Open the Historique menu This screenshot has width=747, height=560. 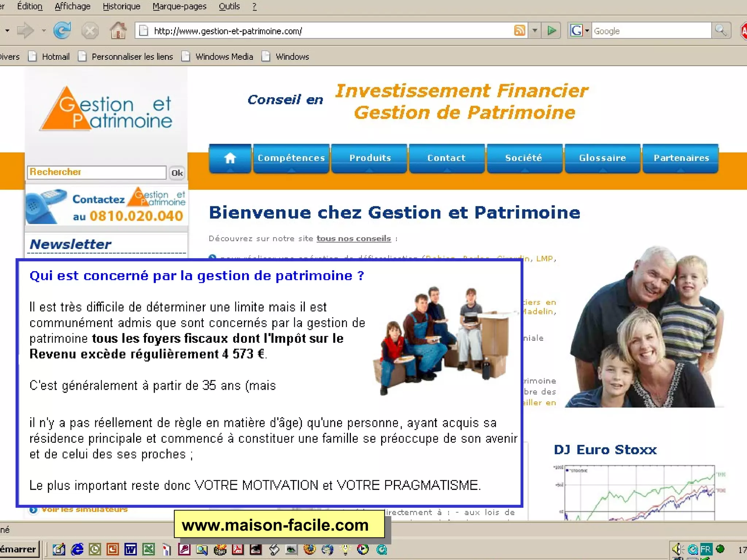click(x=121, y=6)
